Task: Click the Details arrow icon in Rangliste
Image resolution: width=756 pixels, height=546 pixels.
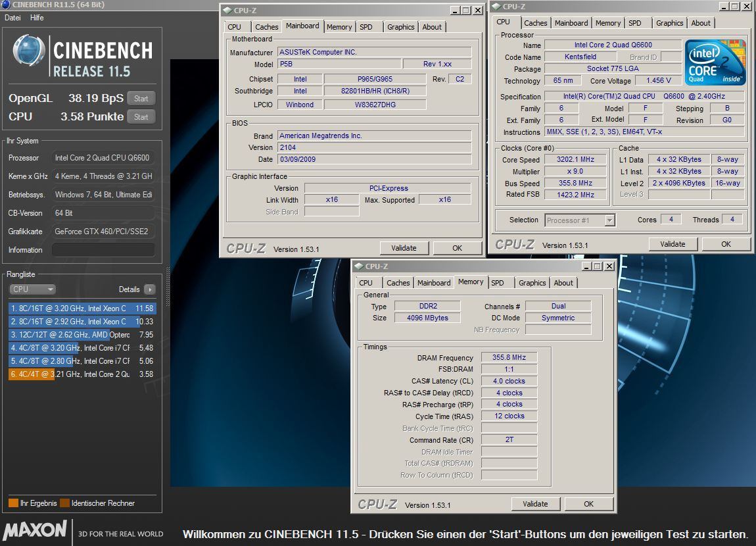Action: 149,289
